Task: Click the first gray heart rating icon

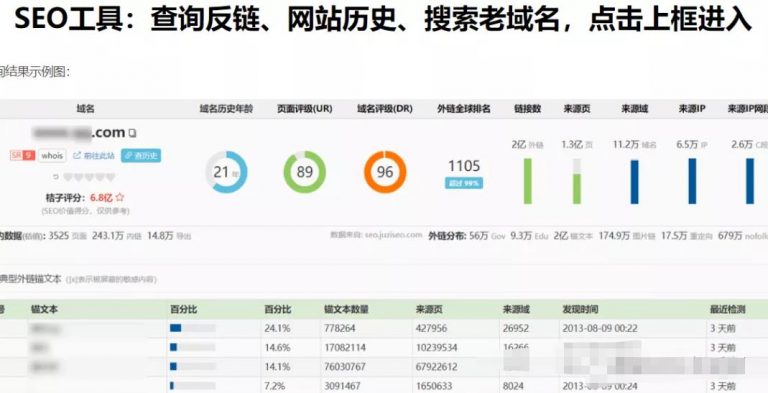Action: pyautogui.click(x=68, y=177)
